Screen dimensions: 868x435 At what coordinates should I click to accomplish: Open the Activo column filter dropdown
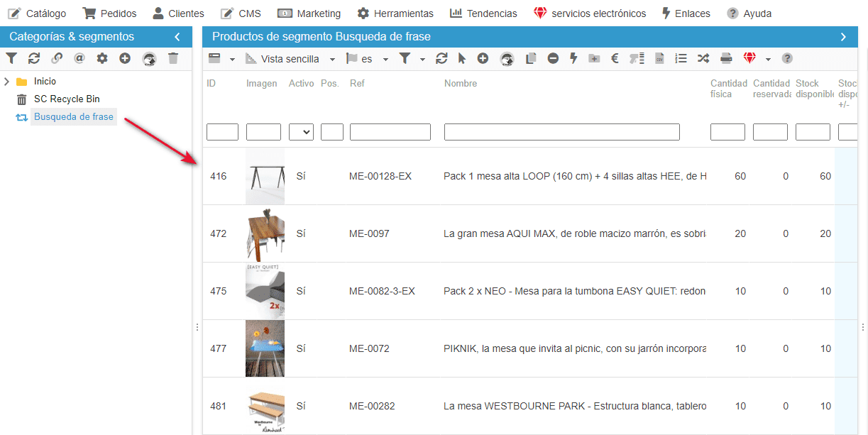tap(301, 132)
